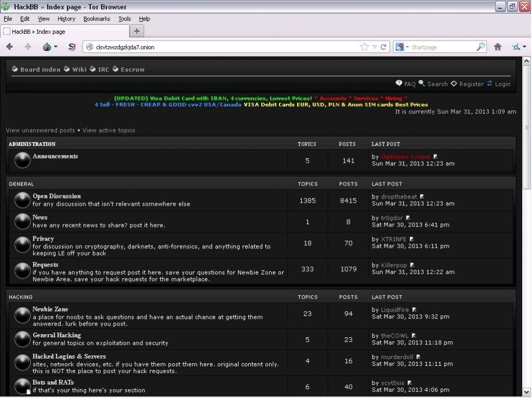Open the blue FRESH cvv2 ad link
The height and width of the screenshot is (398, 532).
[x=168, y=104]
